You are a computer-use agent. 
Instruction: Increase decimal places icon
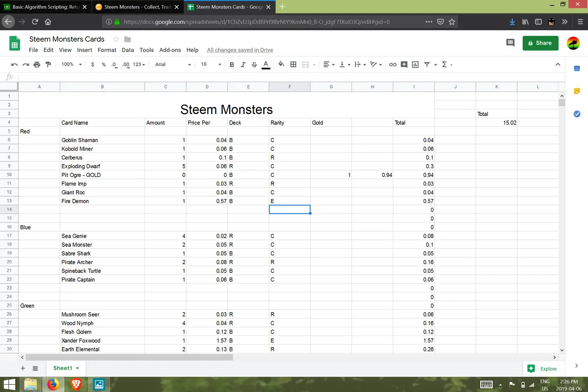[x=125, y=65]
